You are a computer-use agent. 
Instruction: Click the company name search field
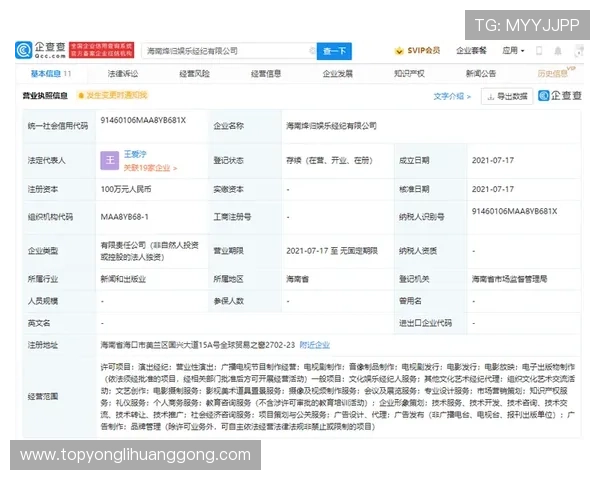click(228, 51)
